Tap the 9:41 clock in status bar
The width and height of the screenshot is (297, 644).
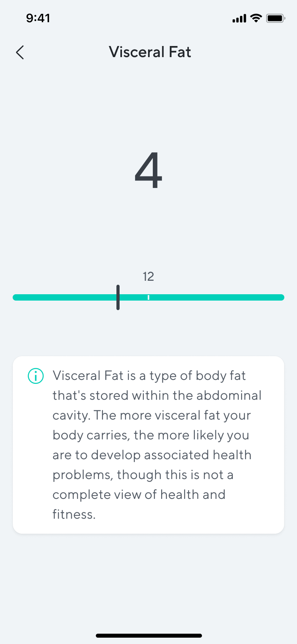(x=38, y=18)
